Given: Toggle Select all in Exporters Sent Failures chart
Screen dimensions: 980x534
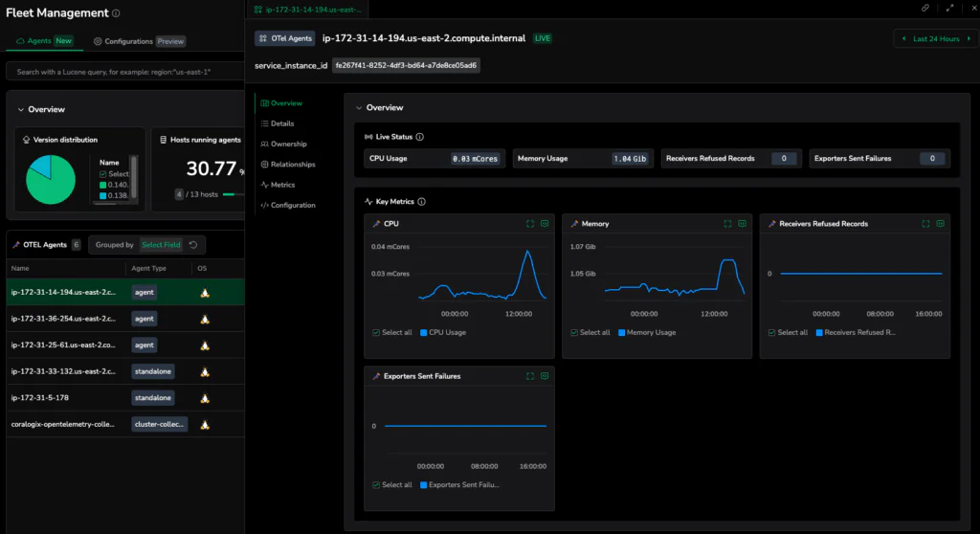Looking at the screenshot, I should tap(377, 485).
